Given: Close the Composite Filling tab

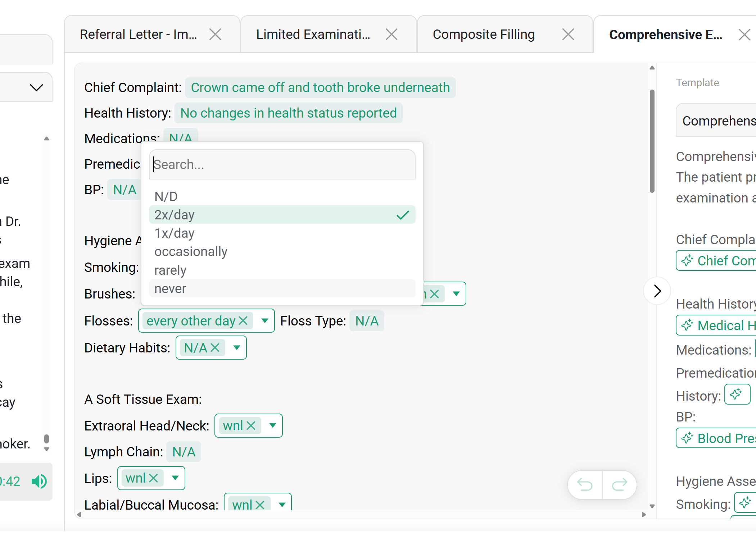Looking at the screenshot, I should 568,35.
